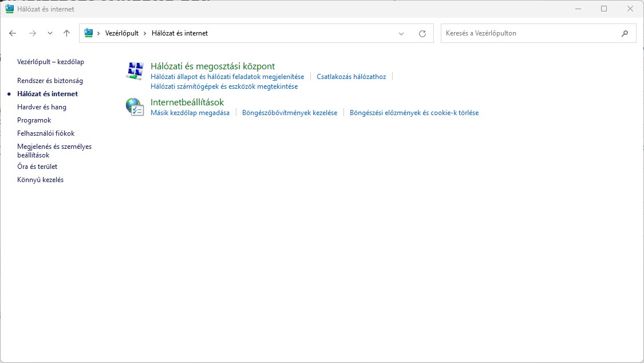
Task: Open the recent locations dropdown
Action: [50, 33]
